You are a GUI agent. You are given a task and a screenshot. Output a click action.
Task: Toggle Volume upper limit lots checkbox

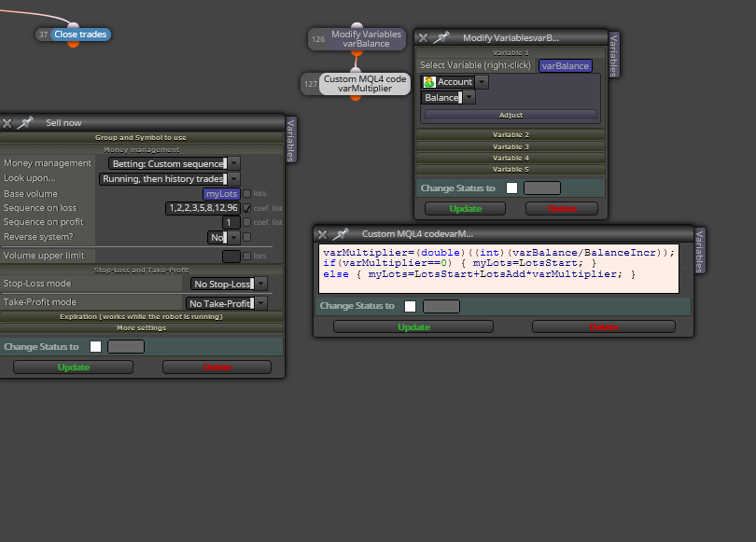click(246, 256)
